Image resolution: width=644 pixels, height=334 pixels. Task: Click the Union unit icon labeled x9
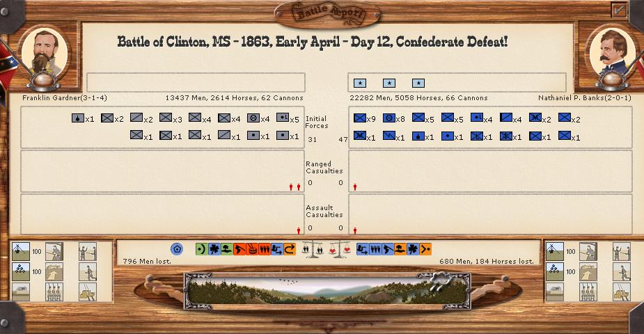click(x=360, y=118)
